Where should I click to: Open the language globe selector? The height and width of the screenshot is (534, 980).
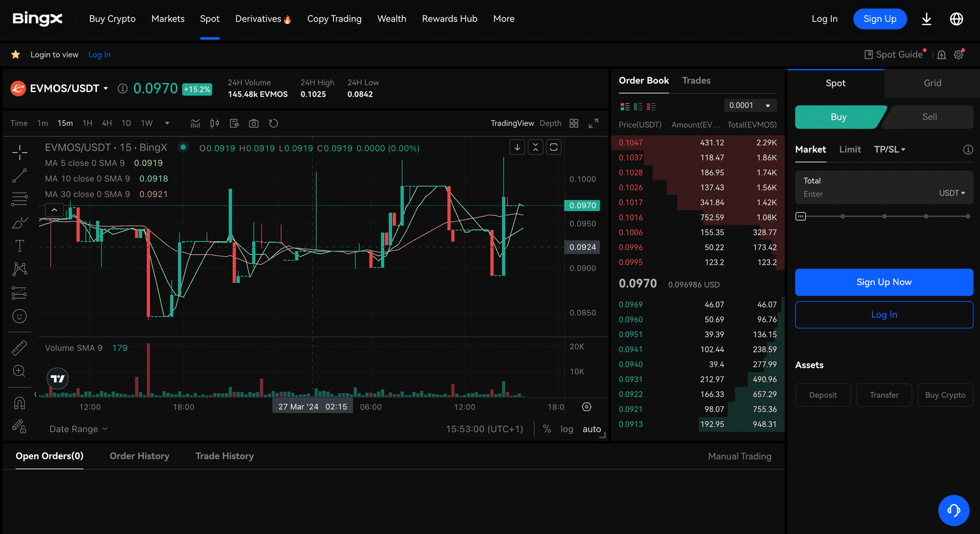pos(957,19)
